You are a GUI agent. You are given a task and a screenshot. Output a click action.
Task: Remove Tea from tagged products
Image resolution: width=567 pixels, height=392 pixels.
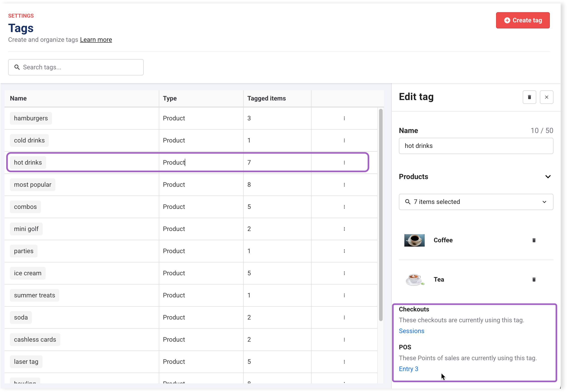tap(534, 280)
